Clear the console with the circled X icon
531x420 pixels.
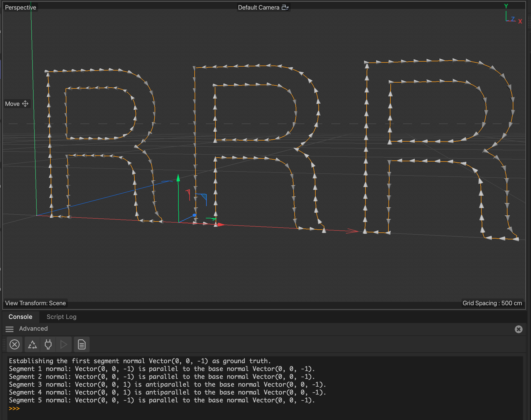coord(15,344)
